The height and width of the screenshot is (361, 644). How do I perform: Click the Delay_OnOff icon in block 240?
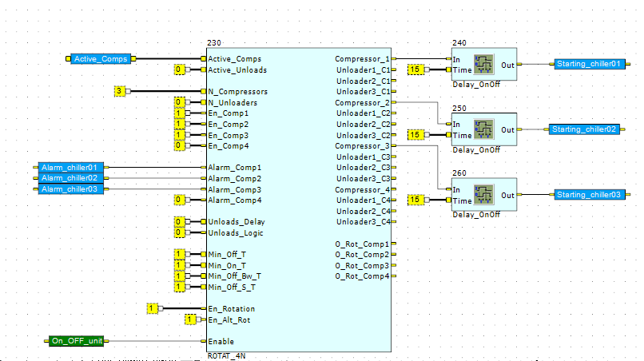click(x=483, y=65)
